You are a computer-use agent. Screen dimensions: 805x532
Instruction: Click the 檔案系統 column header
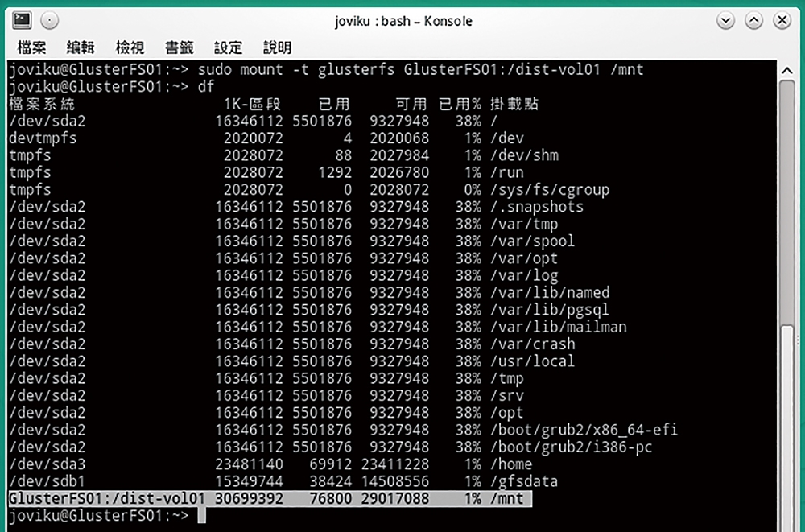pyautogui.click(x=42, y=104)
